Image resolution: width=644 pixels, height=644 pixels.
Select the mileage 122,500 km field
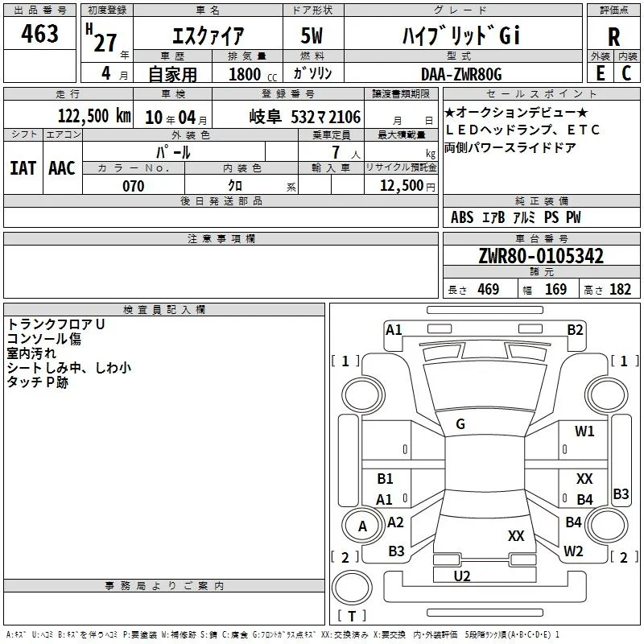(68, 114)
